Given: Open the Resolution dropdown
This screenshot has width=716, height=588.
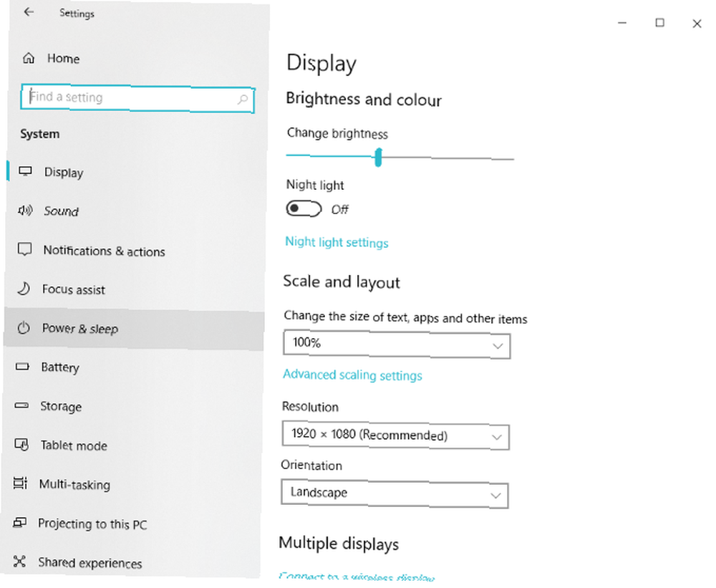Looking at the screenshot, I should coord(395,435).
